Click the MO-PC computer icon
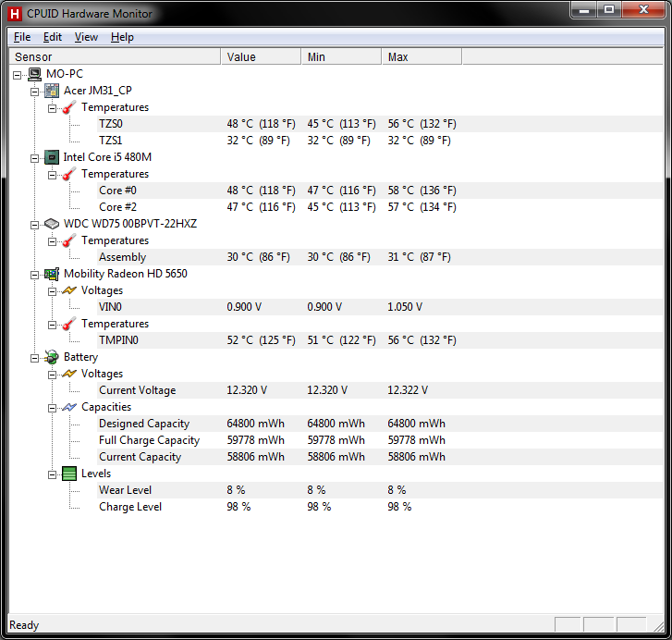 (35, 74)
